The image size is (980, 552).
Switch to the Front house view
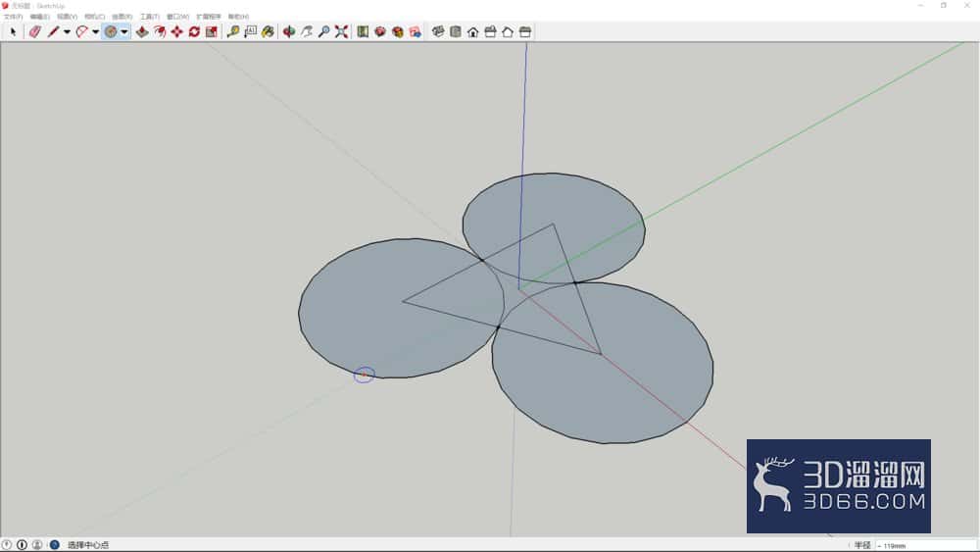[473, 31]
